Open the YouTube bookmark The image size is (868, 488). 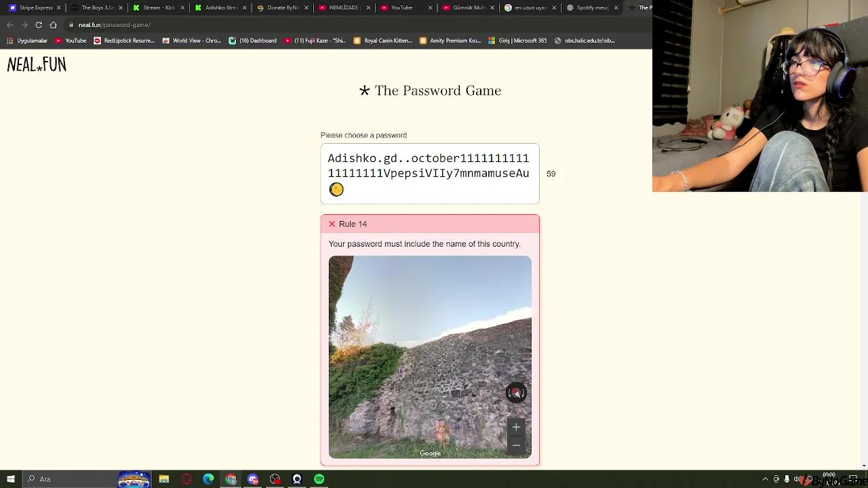click(71, 41)
